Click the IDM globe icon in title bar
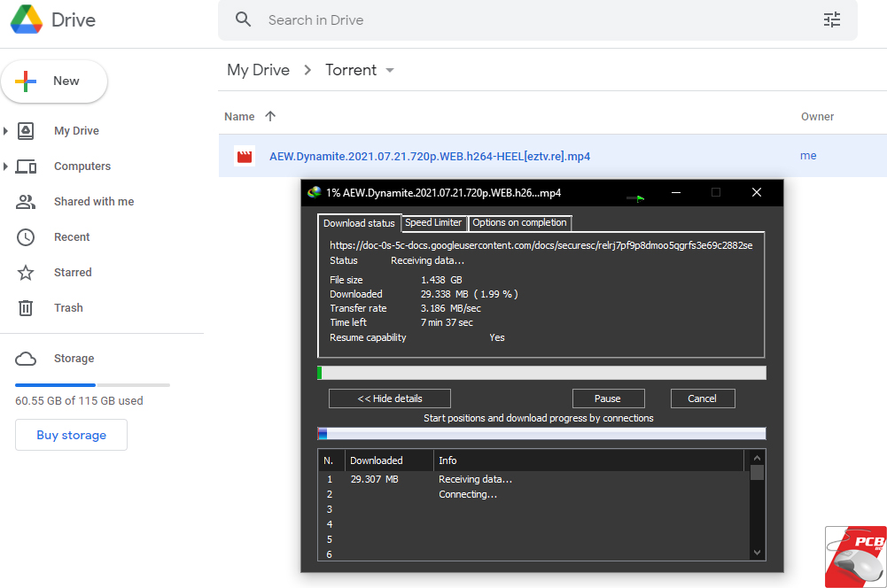This screenshot has width=887, height=588. pyautogui.click(x=314, y=193)
